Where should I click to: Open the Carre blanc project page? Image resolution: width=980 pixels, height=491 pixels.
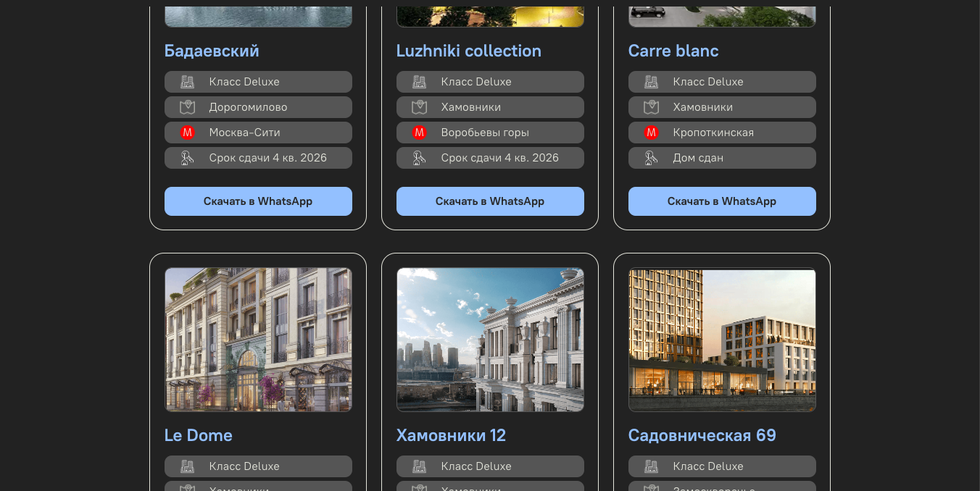click(674, 51)
